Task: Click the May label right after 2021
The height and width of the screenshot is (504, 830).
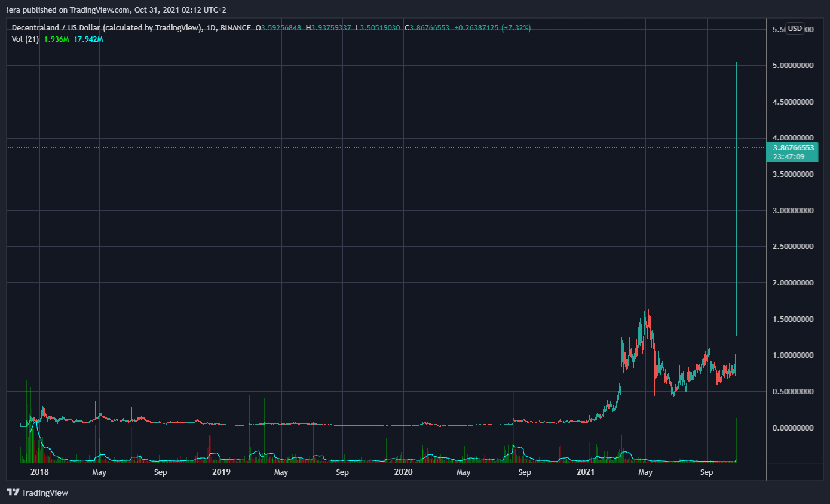Action: tap(645, 472)
